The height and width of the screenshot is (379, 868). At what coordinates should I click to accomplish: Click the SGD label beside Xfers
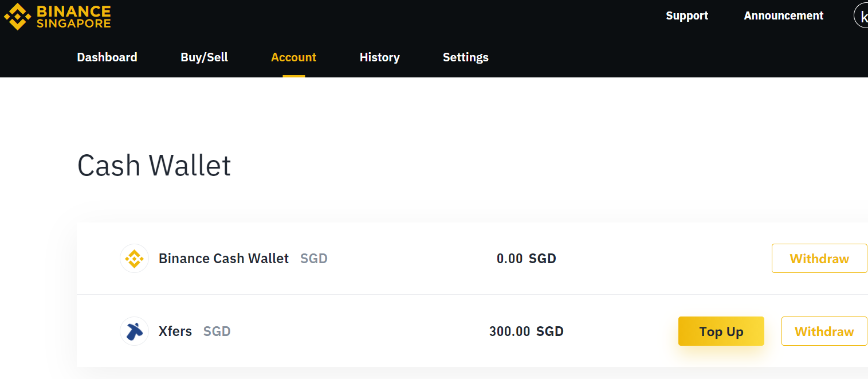[x=217, y=331]
